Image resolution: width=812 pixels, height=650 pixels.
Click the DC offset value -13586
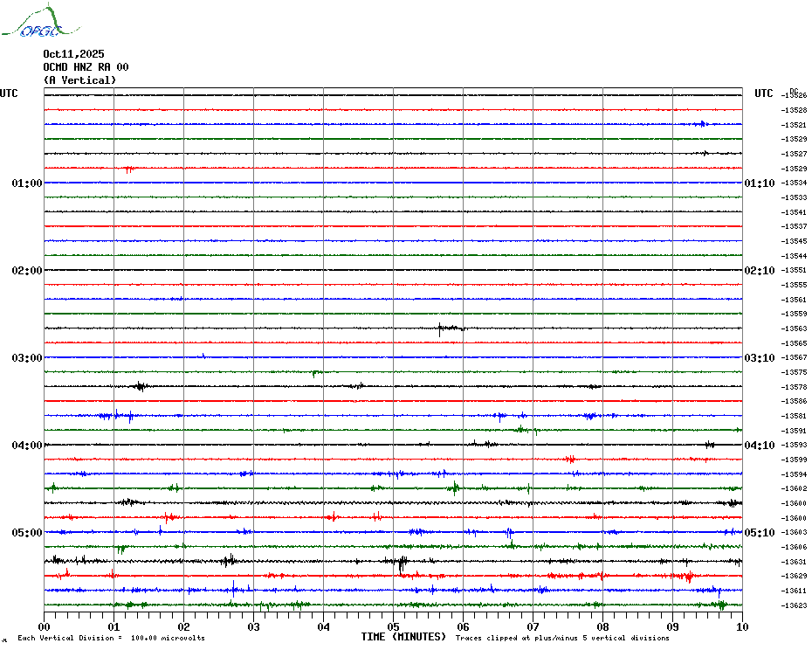pyautogui.click(x=794, y=401)
